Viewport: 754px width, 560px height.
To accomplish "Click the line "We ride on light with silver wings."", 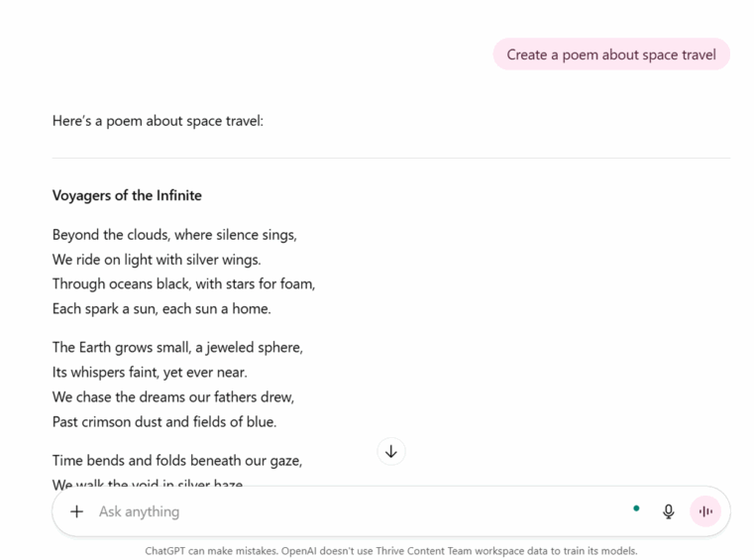I will pyautogui.click(x=157, y=260).
